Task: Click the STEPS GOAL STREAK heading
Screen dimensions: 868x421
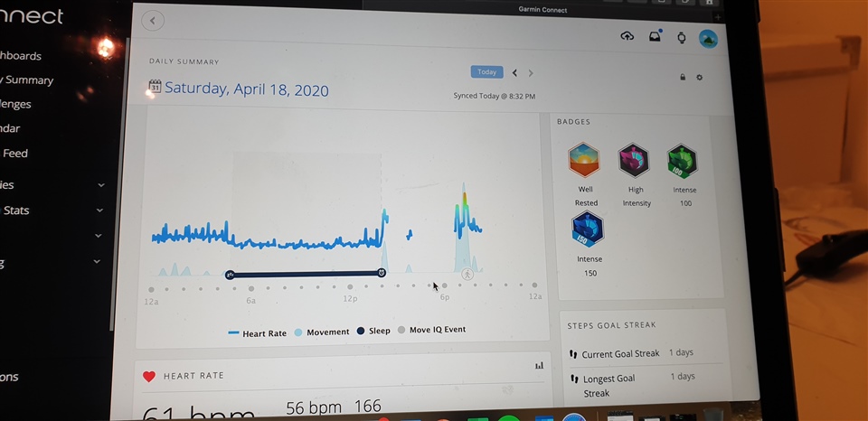Action: click(612, 325)
